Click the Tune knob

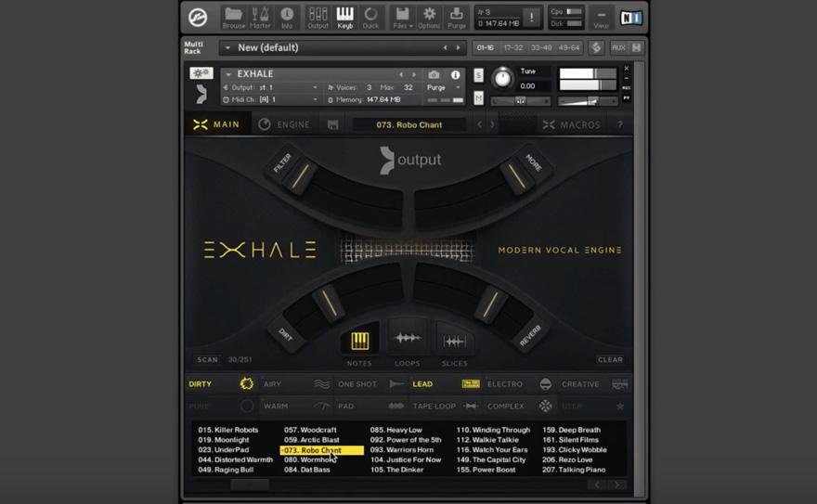503,78
